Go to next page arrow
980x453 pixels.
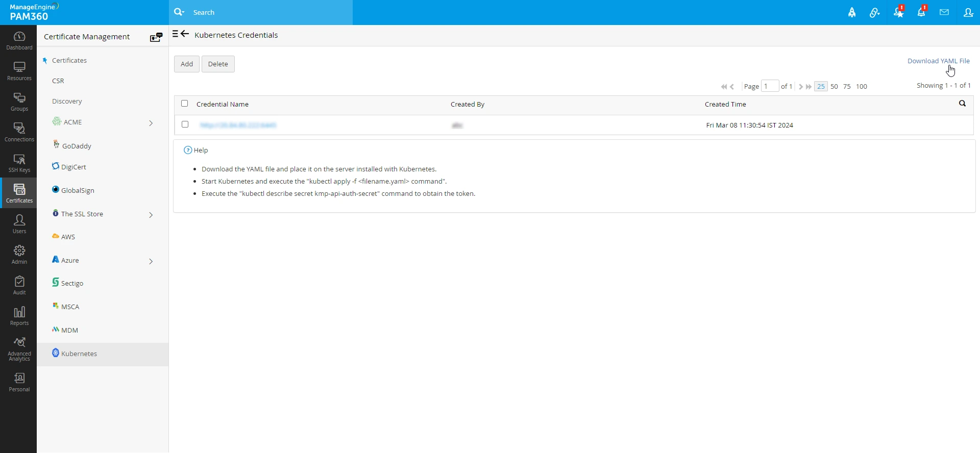tap(801, 87)
